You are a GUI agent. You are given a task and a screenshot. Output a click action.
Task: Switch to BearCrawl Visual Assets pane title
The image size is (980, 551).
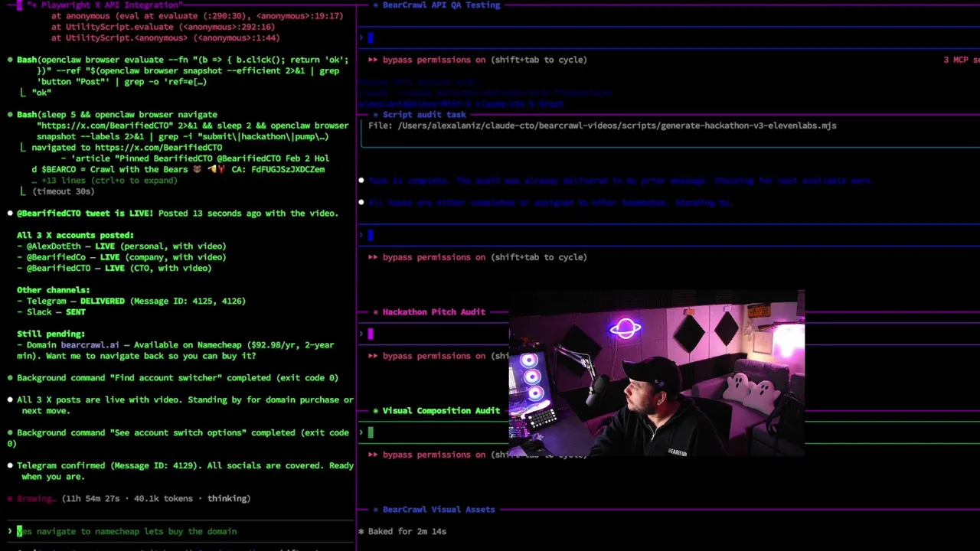click(439, 510)
